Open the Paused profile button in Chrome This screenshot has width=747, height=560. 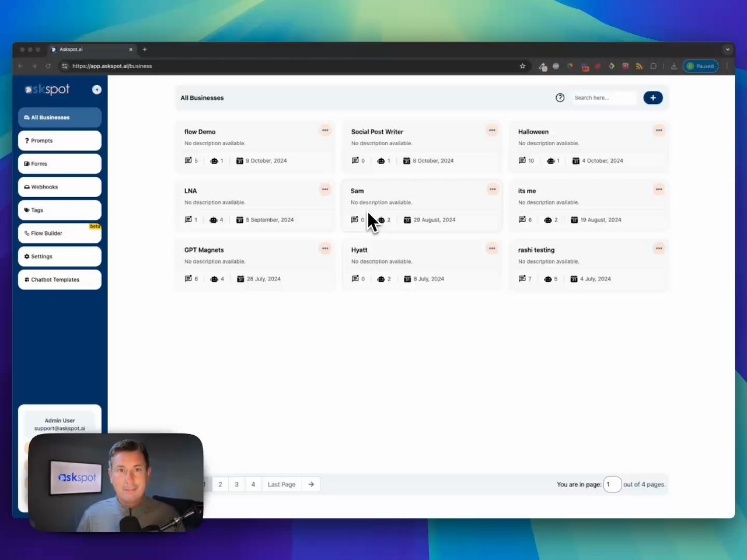coord(700,66)
